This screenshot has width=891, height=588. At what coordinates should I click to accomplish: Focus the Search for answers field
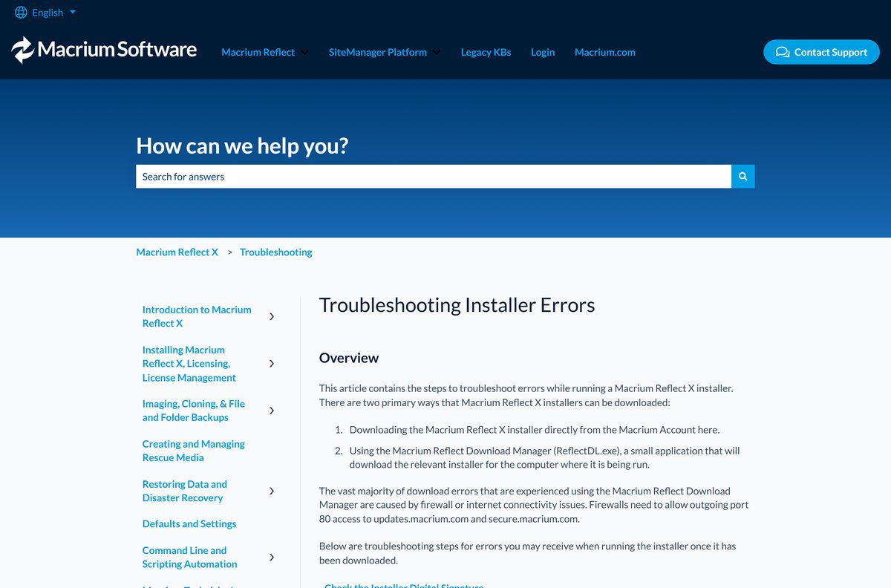[x=434, y=177]
